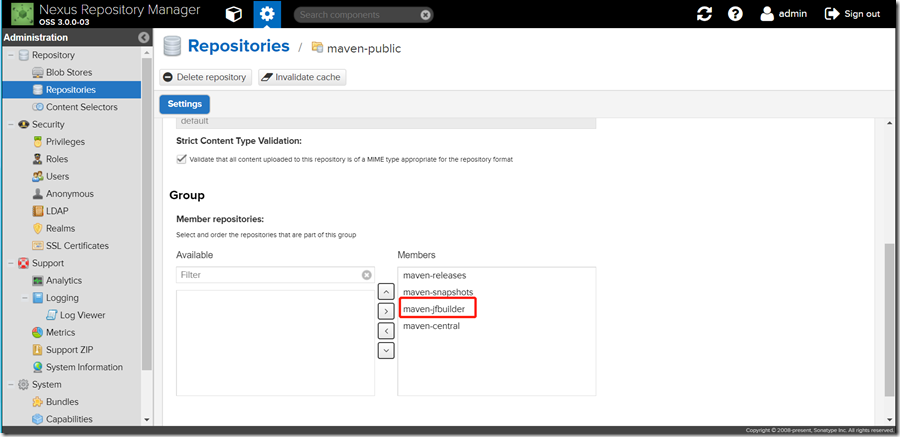This screenshot has height=437, width=900.
Task: Click the sidebar scroll up arrow
Action: 146,52
